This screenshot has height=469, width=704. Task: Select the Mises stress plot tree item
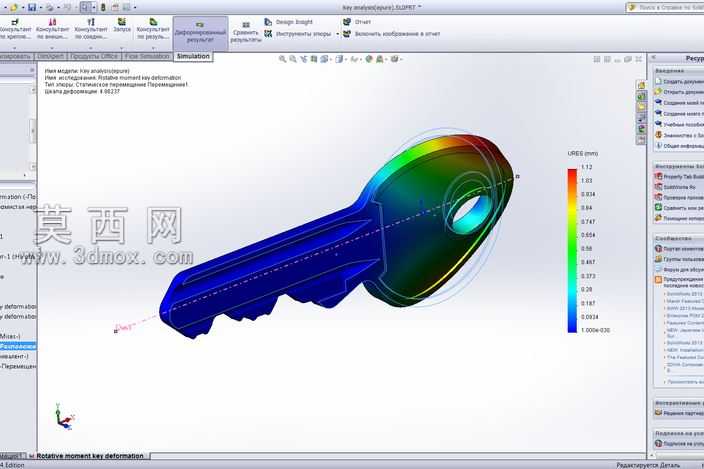point(10,336)
